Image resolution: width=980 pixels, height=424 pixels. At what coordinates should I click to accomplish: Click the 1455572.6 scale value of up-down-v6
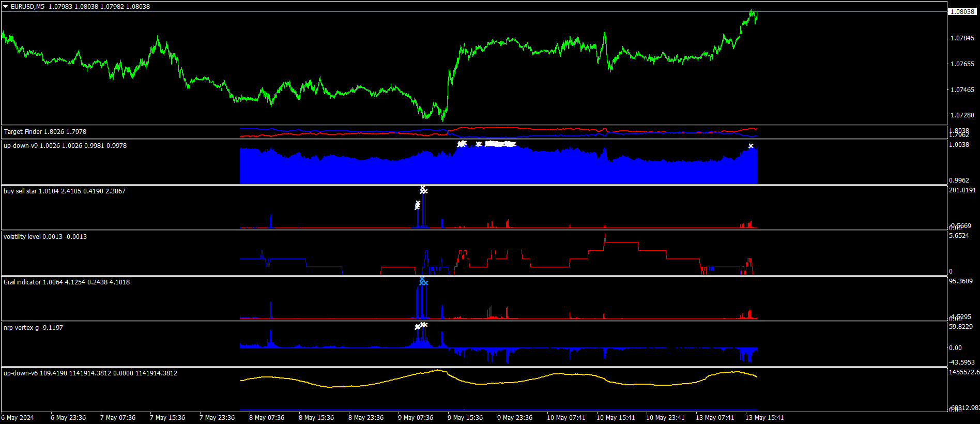[x=964, y=372]
